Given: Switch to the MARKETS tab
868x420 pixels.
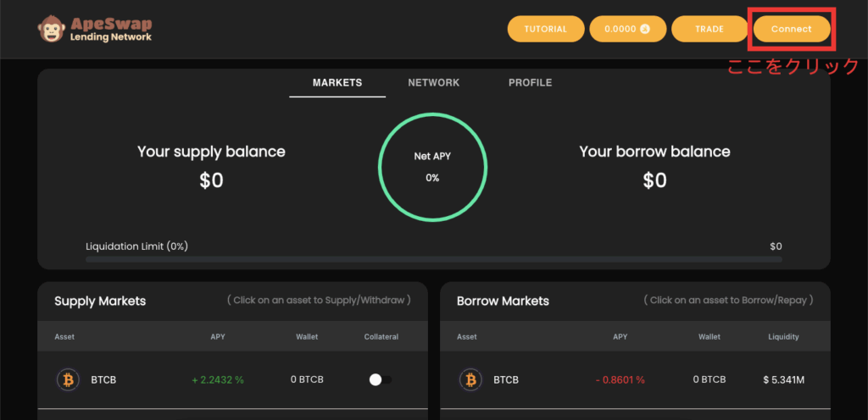Looking at the screenshot, I should point(337,83).
